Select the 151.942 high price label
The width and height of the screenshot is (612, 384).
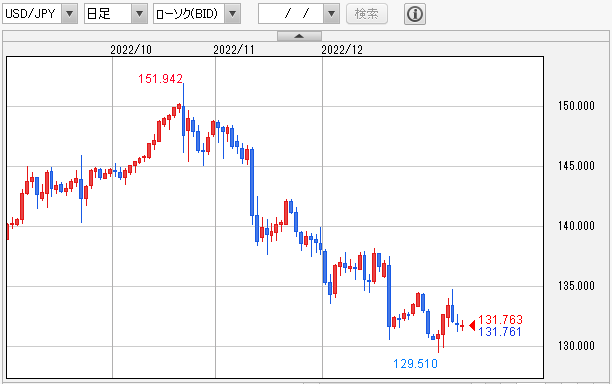click(160, 79)
